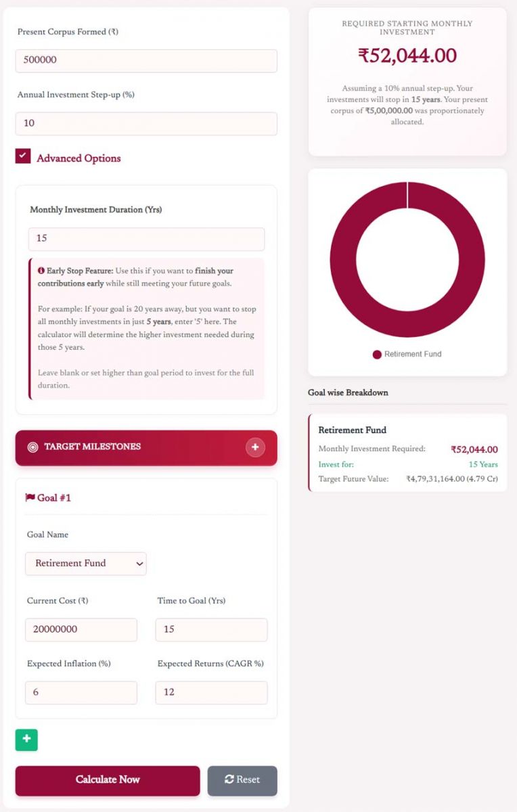Screen dimensions: 517x812
Task: Click the Current Cost input box
Action: [81, 629]
